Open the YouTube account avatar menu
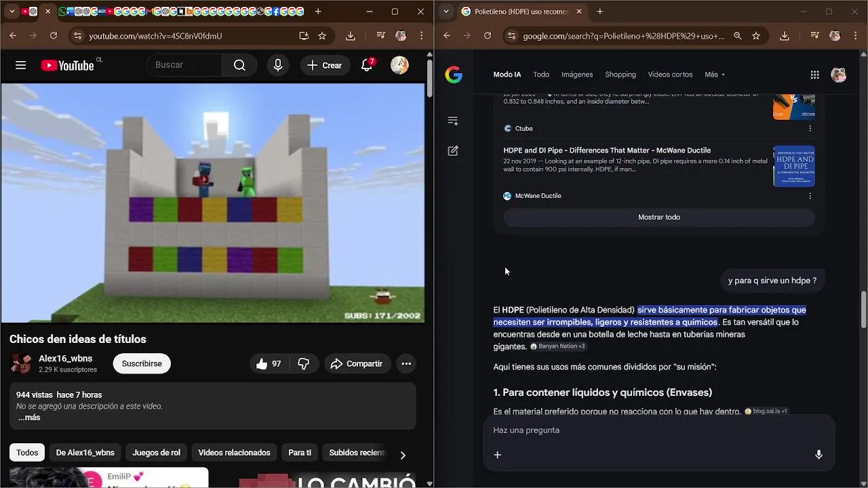Image resolution: width=868 pixels, height=488 pixels. point(399,65)
